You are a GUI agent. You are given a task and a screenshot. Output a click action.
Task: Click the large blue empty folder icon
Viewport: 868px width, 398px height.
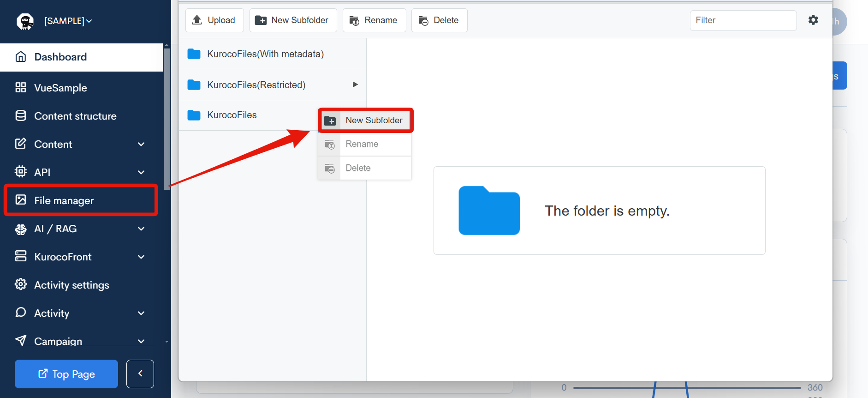pyautogui.click(x=489, y=211)
